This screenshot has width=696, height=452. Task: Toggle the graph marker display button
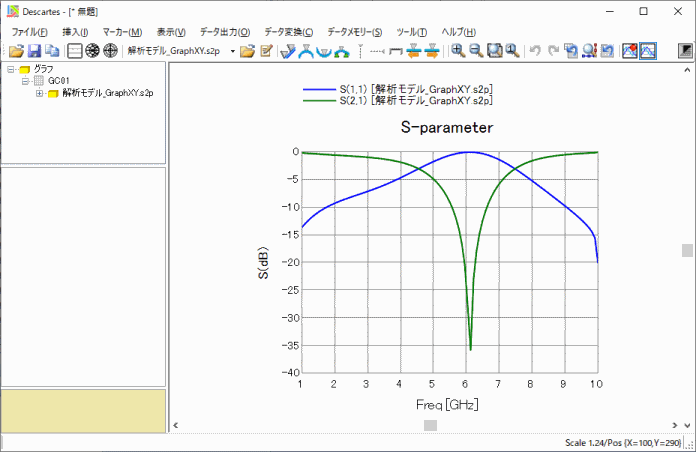tap(630, 51)
